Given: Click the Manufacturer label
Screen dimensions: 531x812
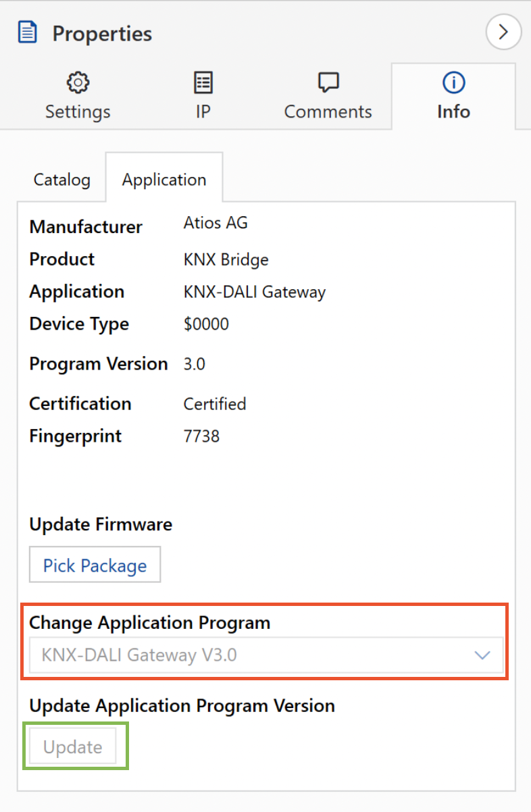Looking at the screenshot, I should (86, 226).
